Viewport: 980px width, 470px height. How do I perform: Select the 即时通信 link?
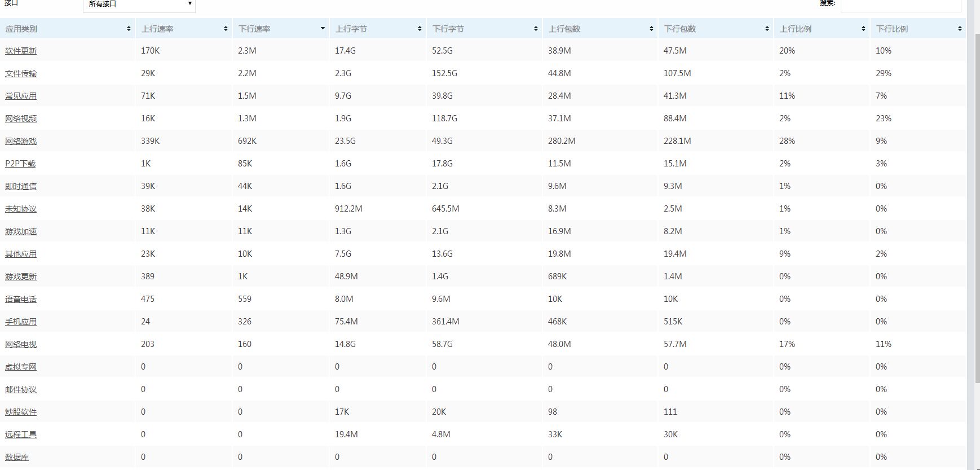(x=21, y=186)
